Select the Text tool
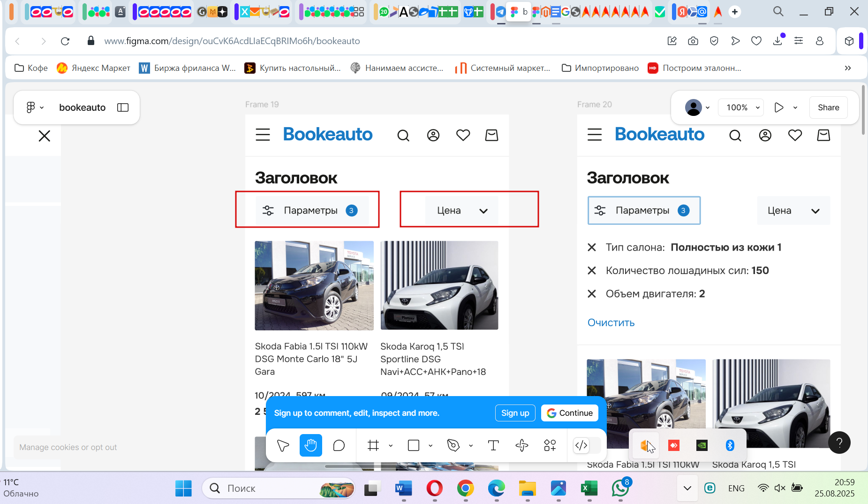This screenshot has height=504, width=868. point(493,445)
